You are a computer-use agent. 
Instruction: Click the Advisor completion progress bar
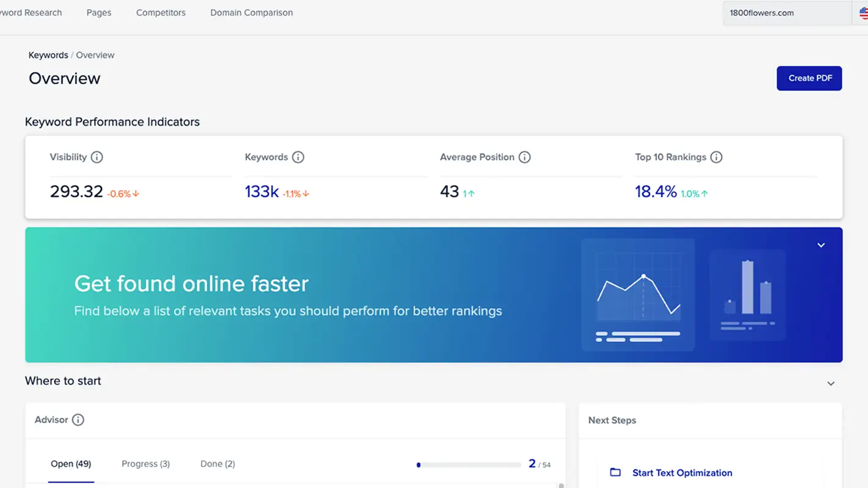470,464
